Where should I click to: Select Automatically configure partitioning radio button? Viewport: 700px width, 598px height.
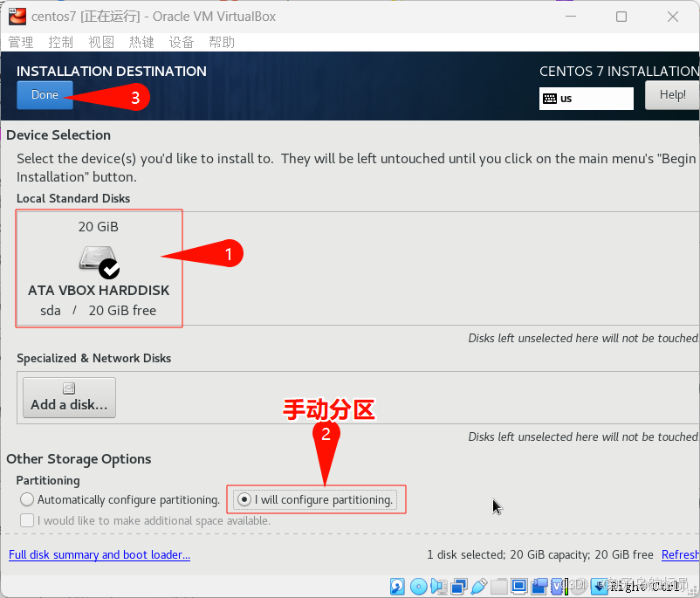(x=27, y=499)
